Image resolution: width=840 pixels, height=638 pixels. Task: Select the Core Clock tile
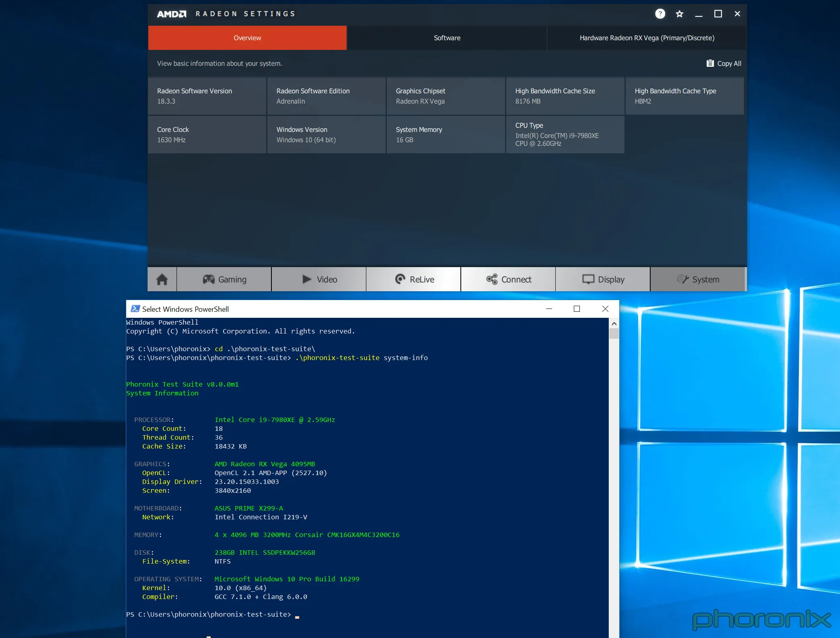tap(207, 135)
